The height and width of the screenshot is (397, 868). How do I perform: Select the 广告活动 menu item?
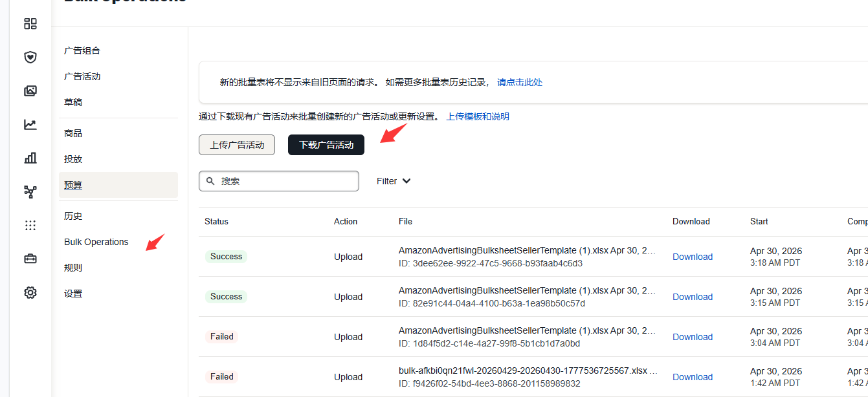pos(82,76)
